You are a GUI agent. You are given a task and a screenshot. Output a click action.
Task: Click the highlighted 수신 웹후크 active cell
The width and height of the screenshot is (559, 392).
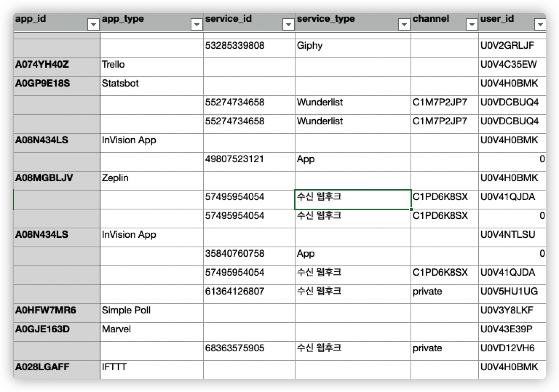coord(353,199)
